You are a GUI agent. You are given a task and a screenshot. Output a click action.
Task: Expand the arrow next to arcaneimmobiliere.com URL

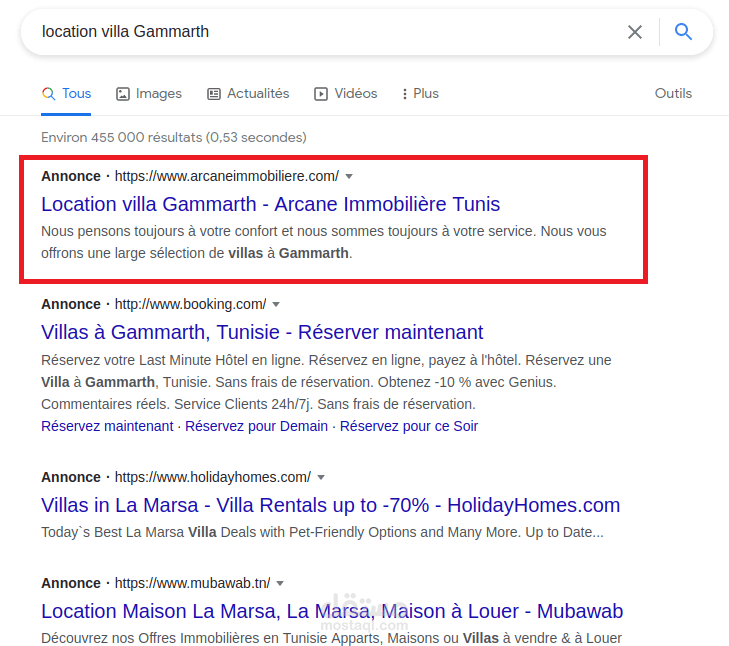tap(349, 177)
